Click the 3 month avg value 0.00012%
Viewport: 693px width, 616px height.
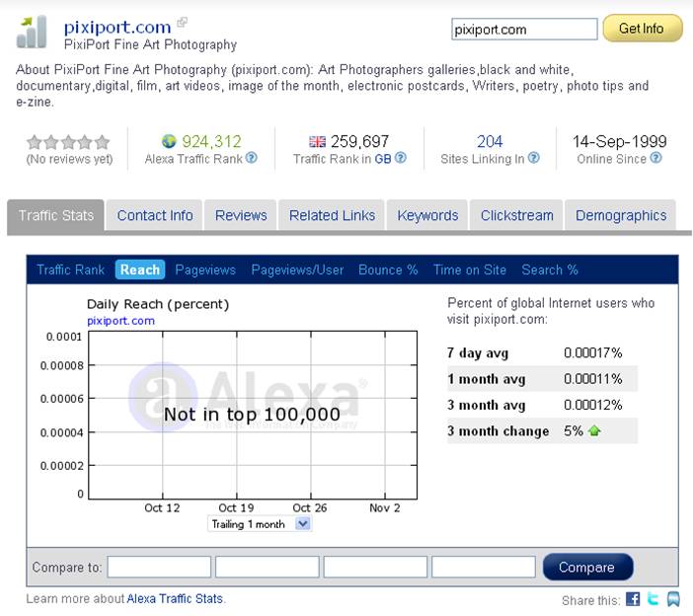(x=592, y=405)
